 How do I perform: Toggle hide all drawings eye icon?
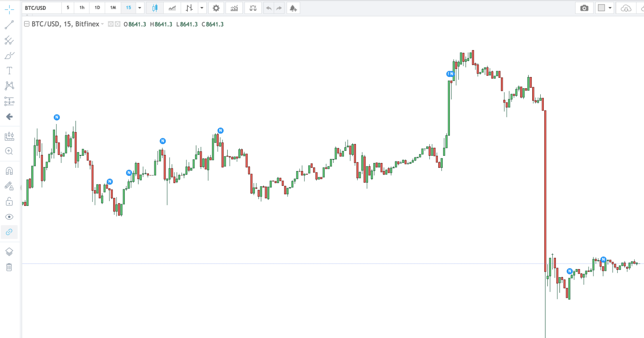pos(9,217)
